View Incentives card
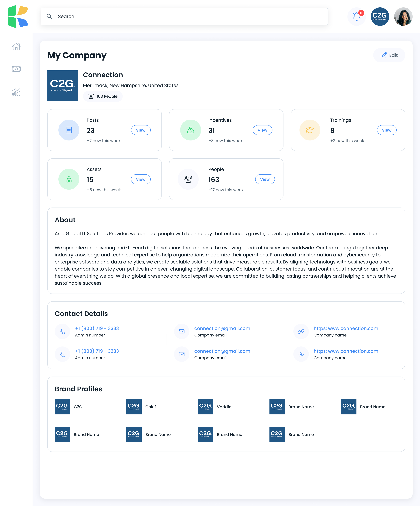This screenshot has width=420, height=506. pos(262,130)
